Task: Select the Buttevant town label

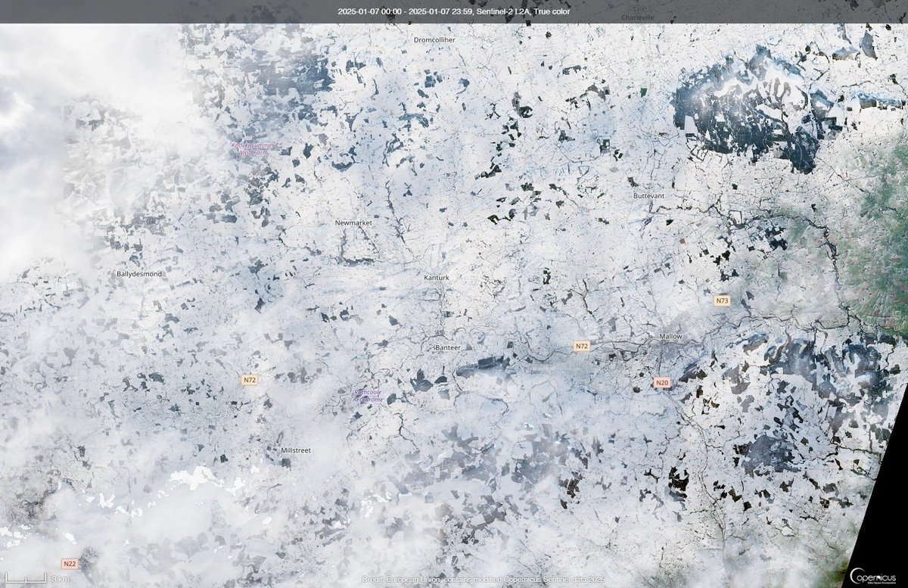Action: (648, 195)
